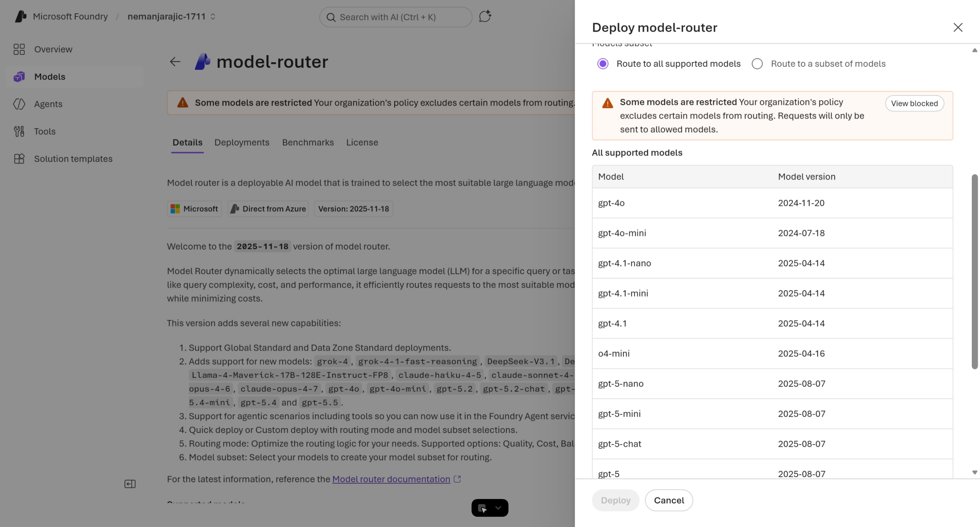This screenshot has width=980, height=527.
Task: Expand the floating toolbar chevron
Action: 498,508
